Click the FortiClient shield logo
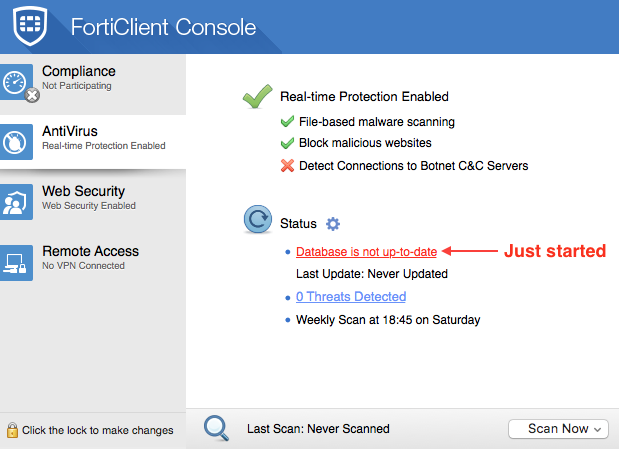Screen dimensions: 619x449 click(x=33, y=26)
